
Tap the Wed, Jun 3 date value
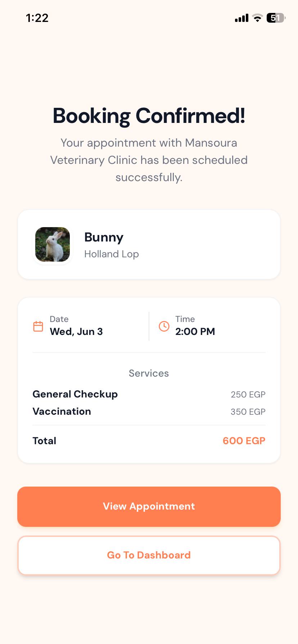click(76, 331)
